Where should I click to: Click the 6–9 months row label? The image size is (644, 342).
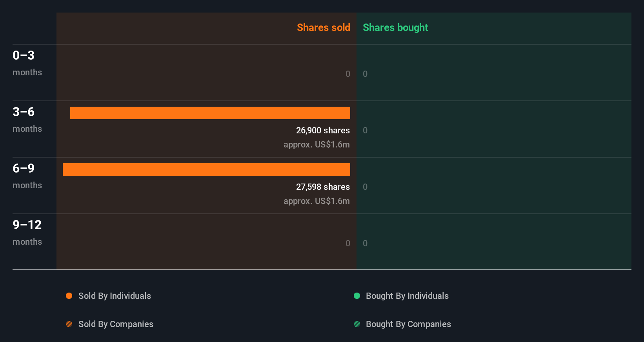point(27,176)
